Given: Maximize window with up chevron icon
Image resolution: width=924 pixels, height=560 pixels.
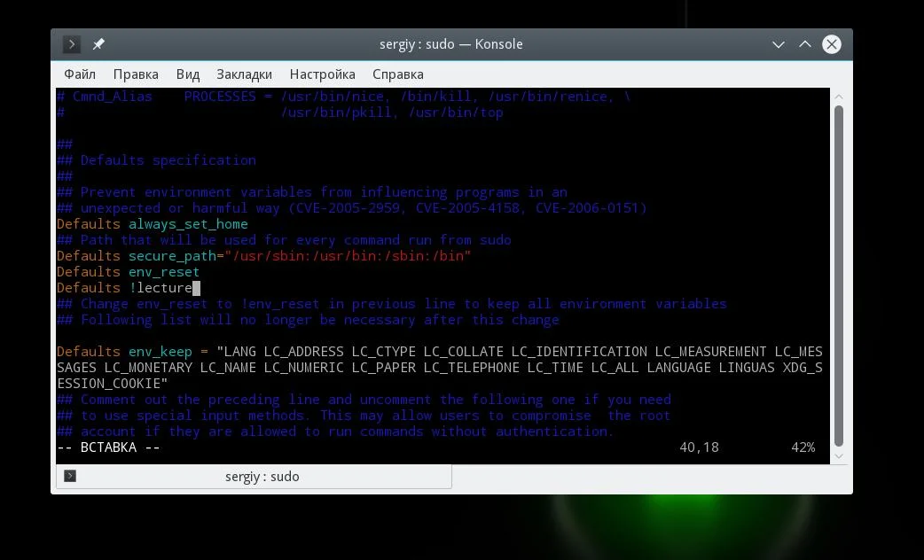Looking at the screenshot, I should [805, 44].
